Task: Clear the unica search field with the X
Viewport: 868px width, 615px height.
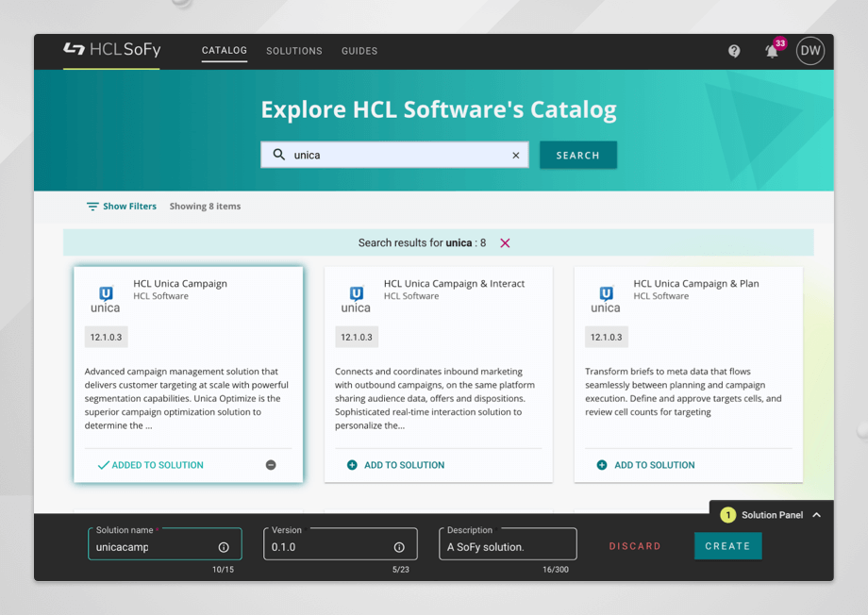Action: tap(515, 155)
